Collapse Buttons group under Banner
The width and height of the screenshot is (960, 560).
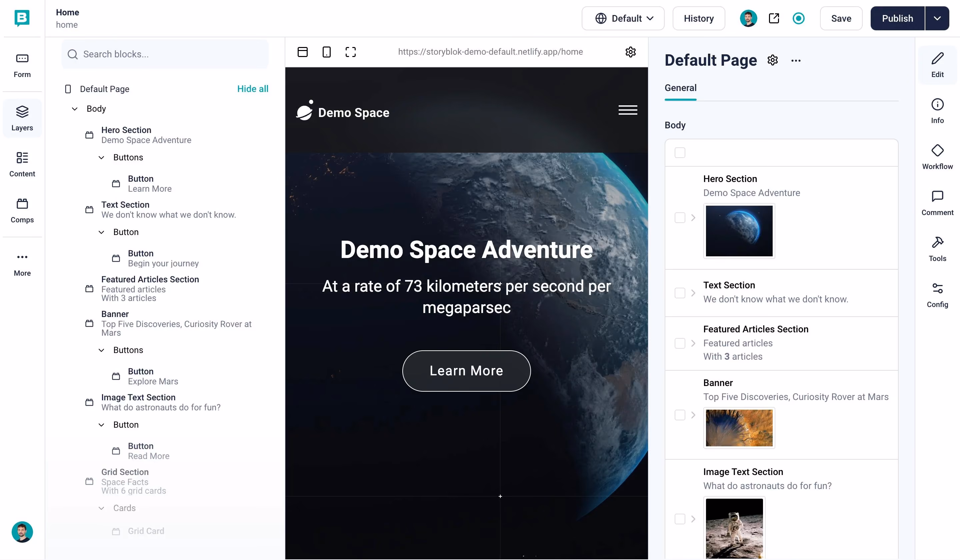pyautogui.click(x=101, y=350)
